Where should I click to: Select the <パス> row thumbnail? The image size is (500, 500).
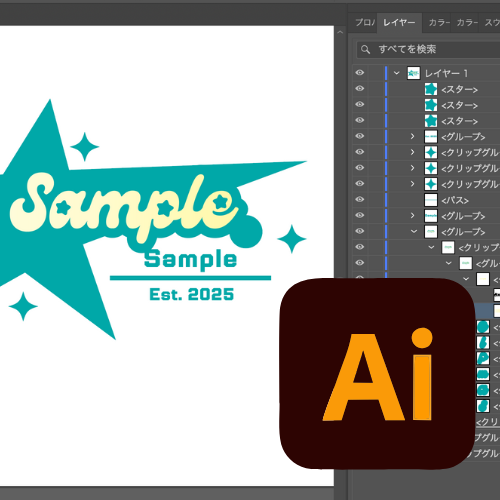pos(431,200)
